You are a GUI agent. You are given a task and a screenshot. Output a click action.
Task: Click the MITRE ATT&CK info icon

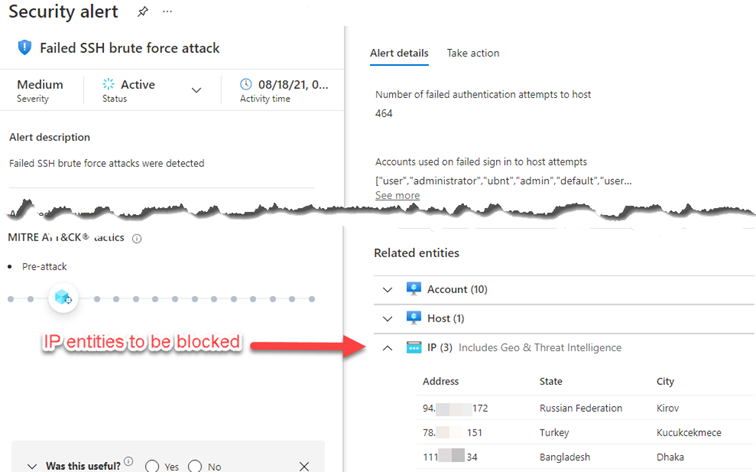coord(137,239)
